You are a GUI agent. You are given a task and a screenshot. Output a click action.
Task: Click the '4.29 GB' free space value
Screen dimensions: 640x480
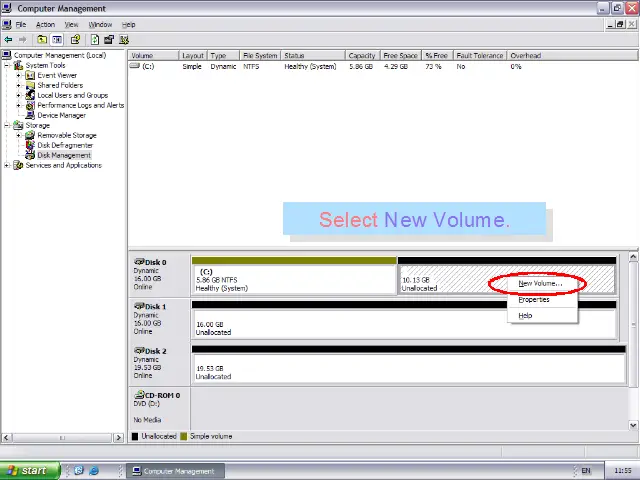(396, 66)
